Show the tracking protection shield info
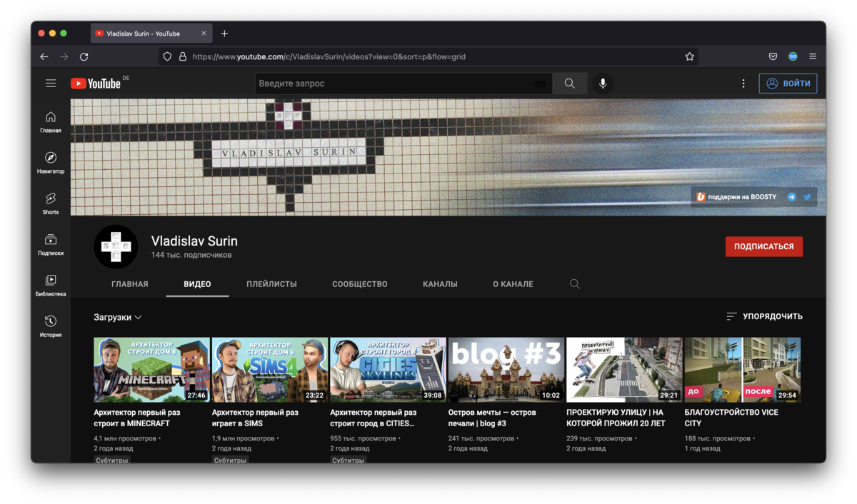857x504 pixels. click(x=167, y=56)
